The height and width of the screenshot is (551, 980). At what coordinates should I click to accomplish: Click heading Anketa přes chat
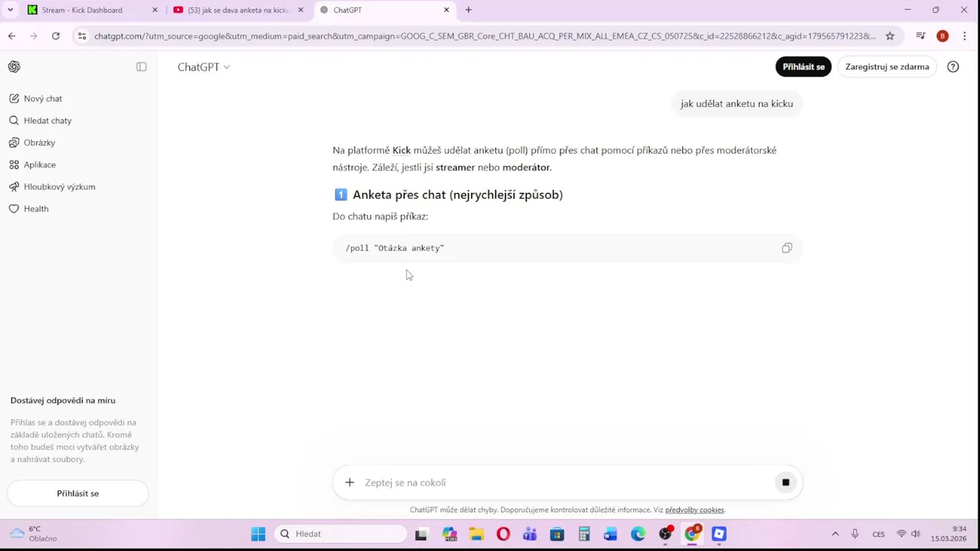(458, 195)
